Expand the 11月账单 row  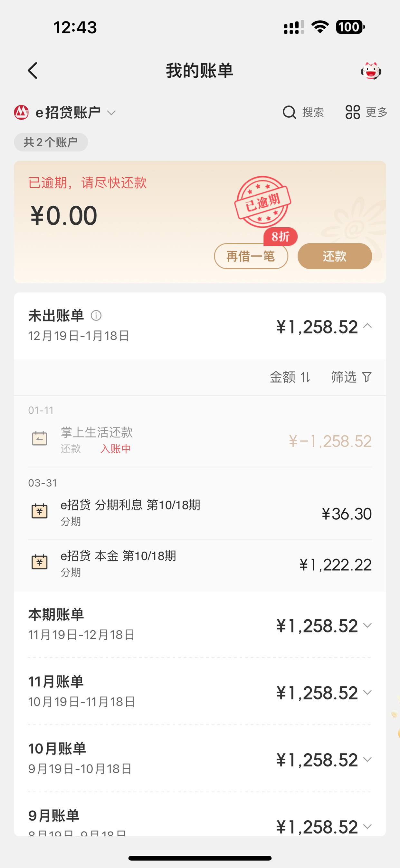[200, 691]
